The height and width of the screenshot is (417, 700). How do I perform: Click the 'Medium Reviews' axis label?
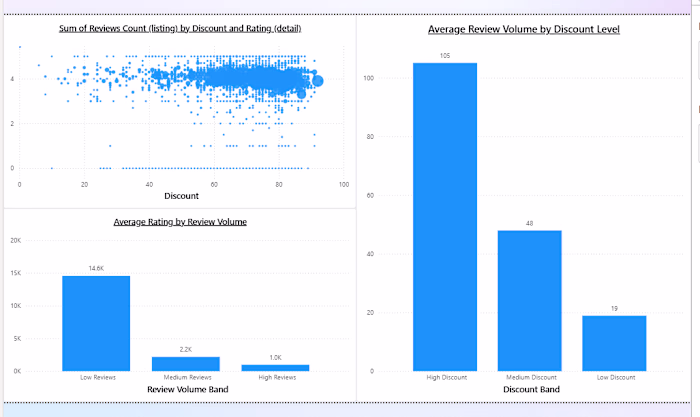[188, 377]
